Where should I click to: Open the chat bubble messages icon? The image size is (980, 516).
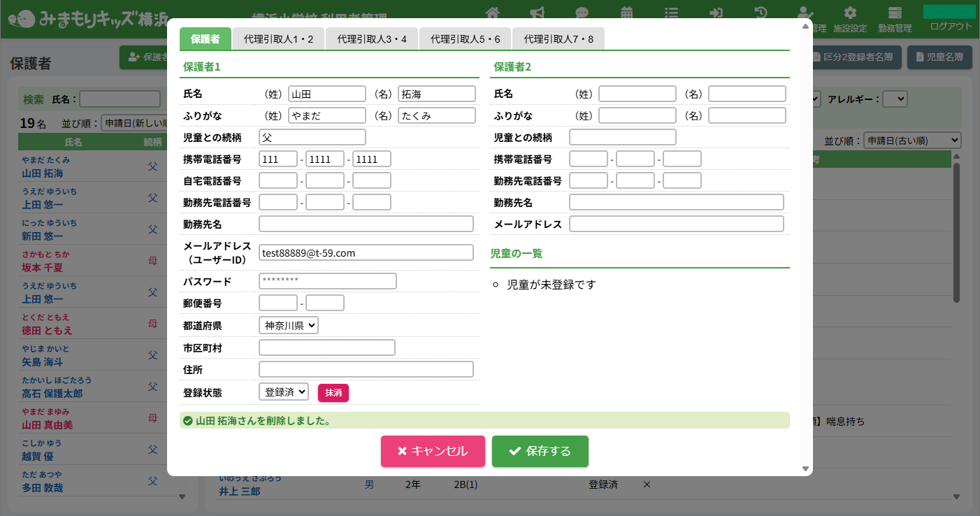[x=582, y=13]
